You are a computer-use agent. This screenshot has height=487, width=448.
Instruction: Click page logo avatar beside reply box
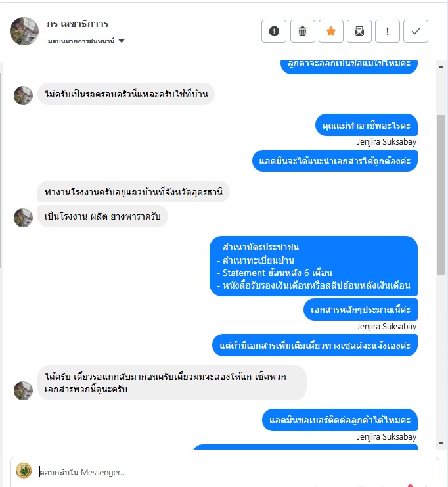pyautogui.click(x=24, y=471)
